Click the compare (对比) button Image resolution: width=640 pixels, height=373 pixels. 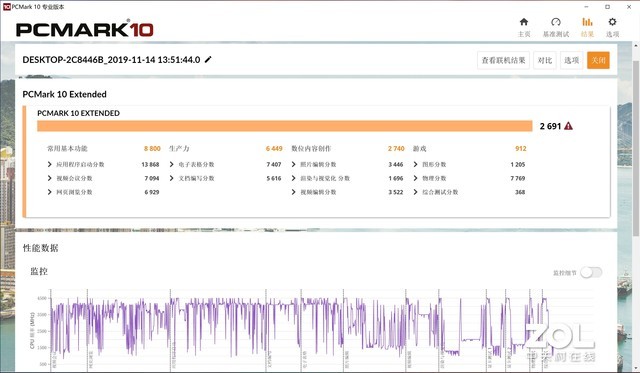(x=545, y=60)
